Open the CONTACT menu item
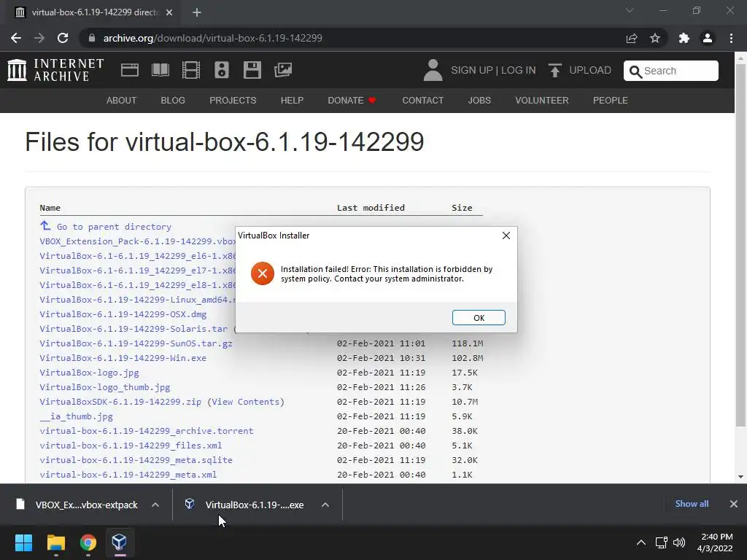747x560 pixels. pos(422,101)
